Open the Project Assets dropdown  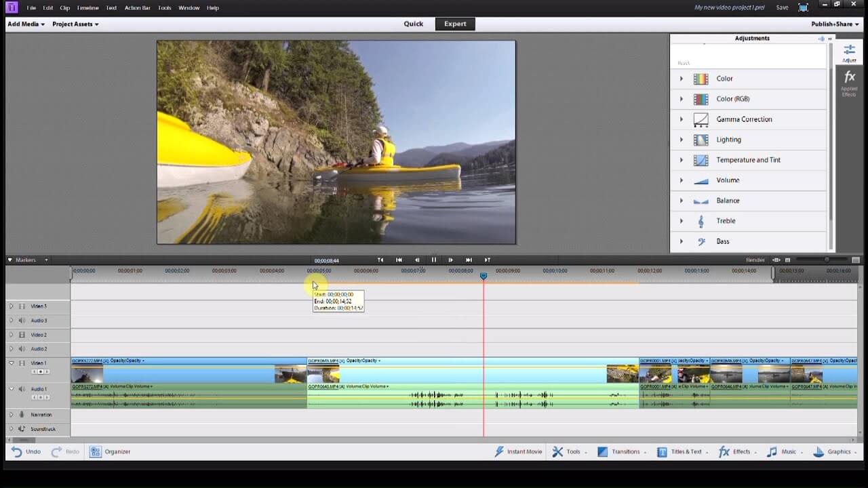tap(75, 24)
